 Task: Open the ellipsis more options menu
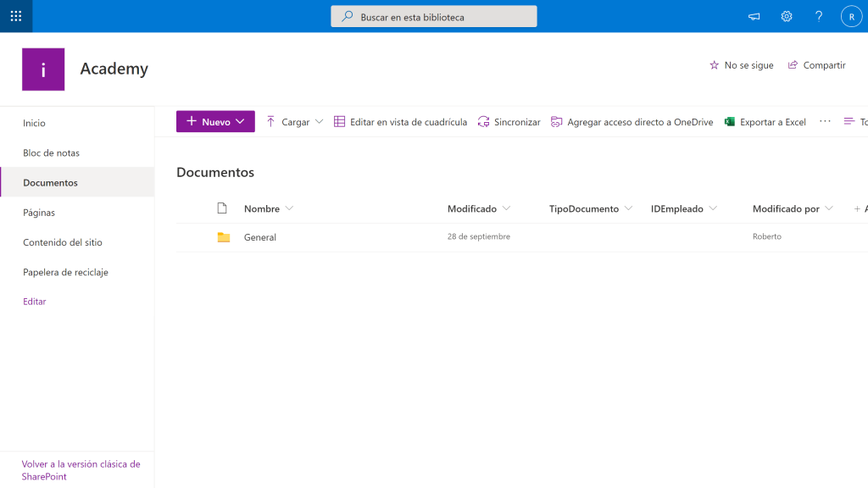tap(825, 121)
